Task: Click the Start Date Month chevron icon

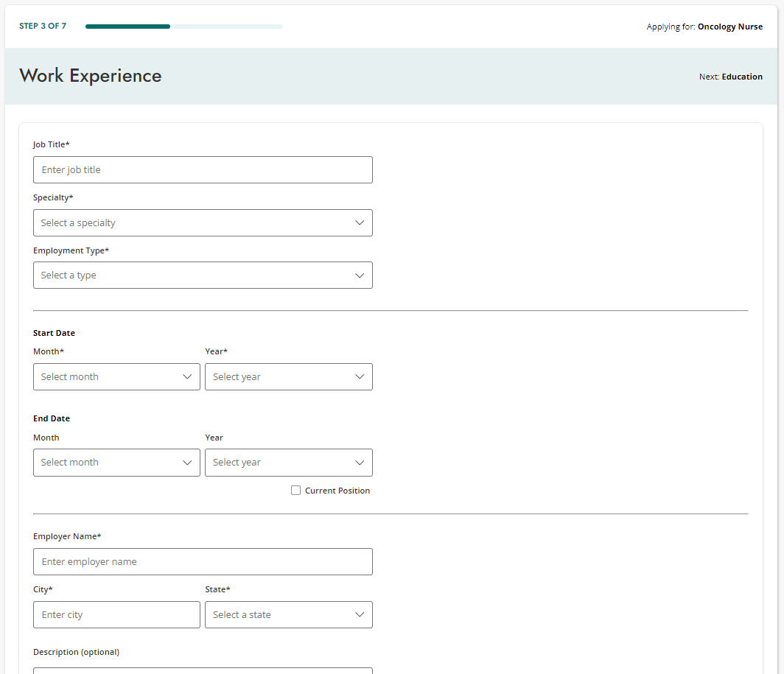Action: pos(187,376)
